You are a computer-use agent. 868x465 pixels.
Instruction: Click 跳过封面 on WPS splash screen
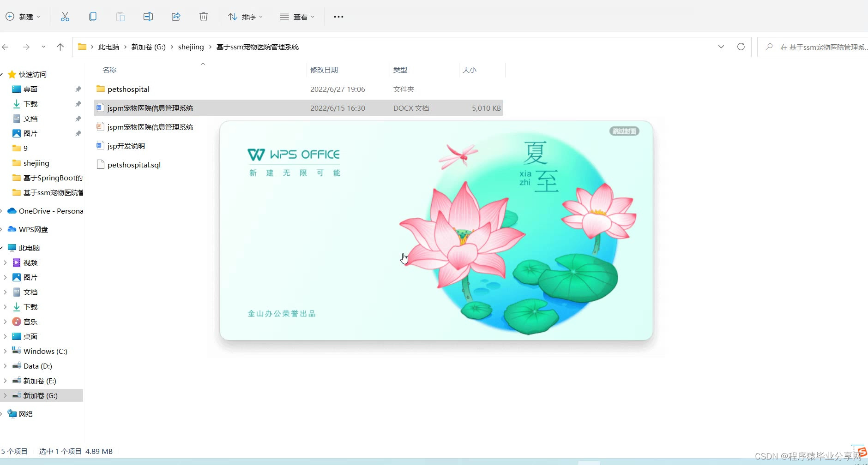point(624,131)
